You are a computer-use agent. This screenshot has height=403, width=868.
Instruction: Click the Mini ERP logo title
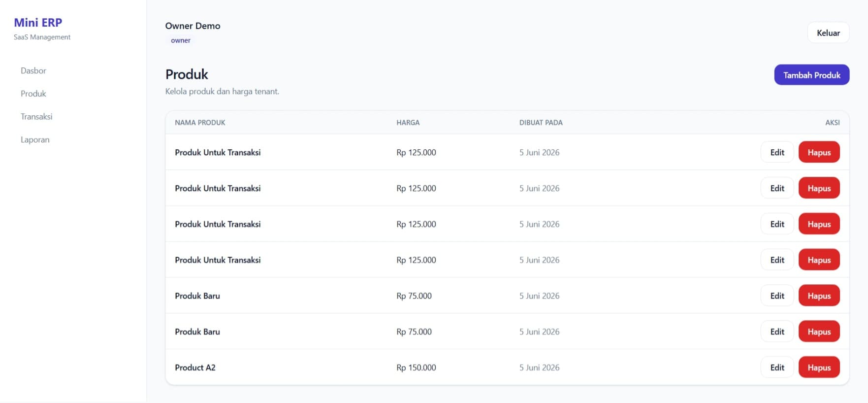pos(38,23)
